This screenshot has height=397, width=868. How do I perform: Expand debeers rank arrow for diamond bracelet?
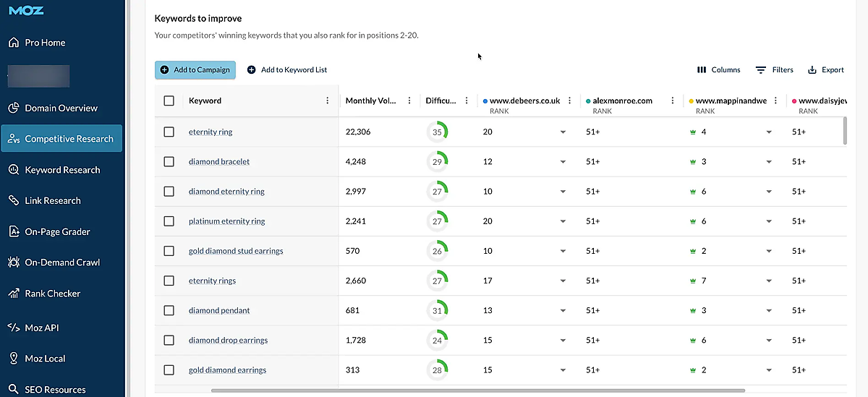pyautogui.click(x=563, y=162)
